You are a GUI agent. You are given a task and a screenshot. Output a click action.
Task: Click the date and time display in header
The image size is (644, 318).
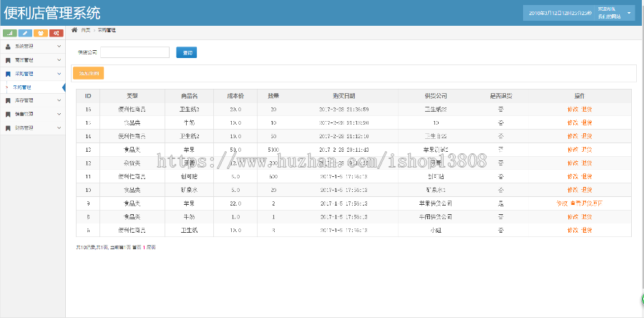pyautogui.click(x=560, y=13)
